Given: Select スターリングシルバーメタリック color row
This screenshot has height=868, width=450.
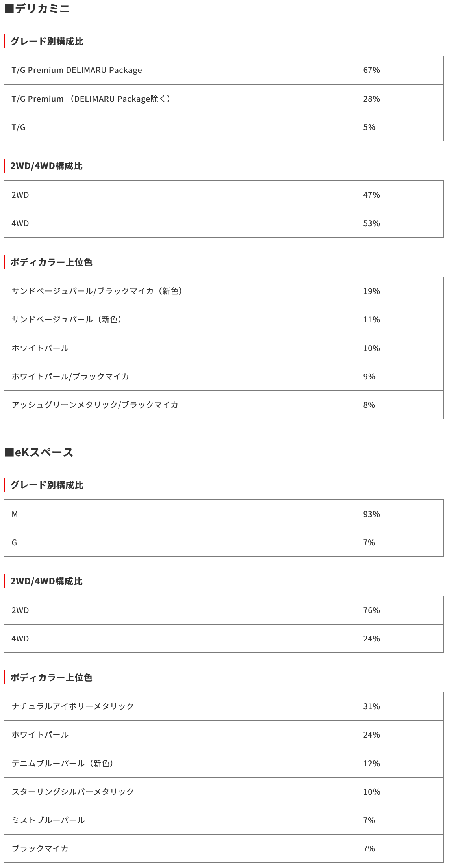Looking at the screenshot, I should pyautogui.click(x=73, y=792).
